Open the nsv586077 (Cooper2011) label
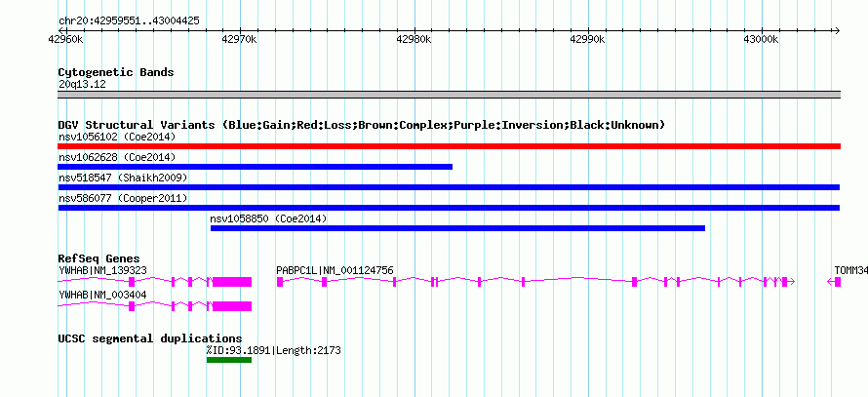This screenshot has height=397, width=868. point(123,198)
